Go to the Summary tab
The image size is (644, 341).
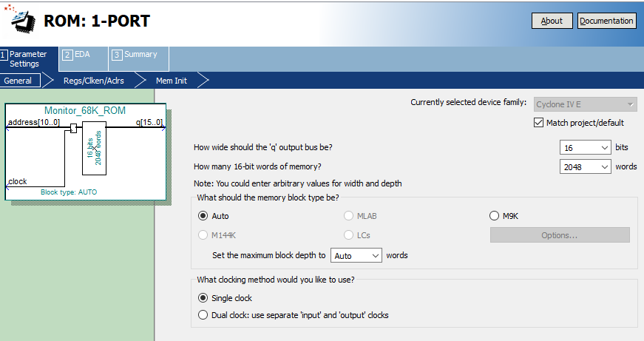[x=139, y=55]
